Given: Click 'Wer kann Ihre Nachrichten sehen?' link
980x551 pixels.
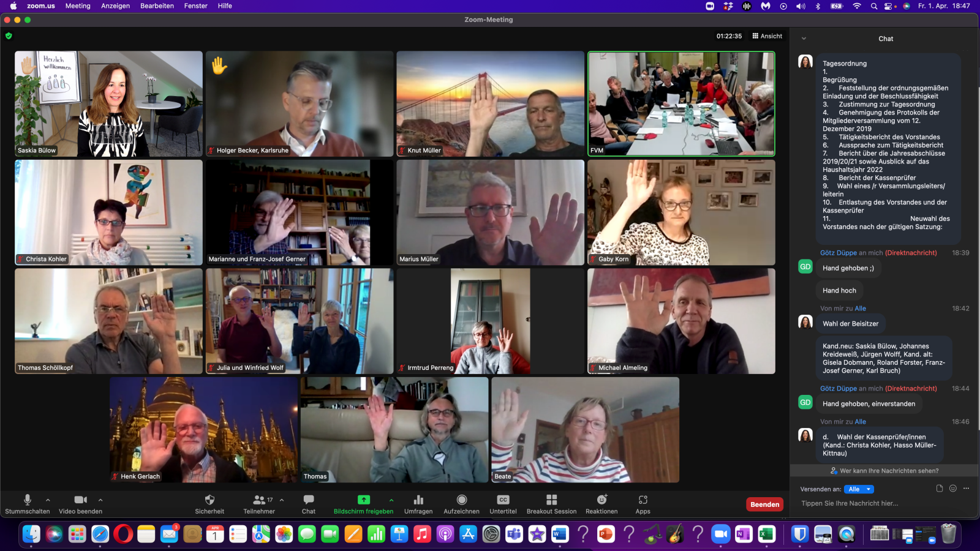Looking at the screenshot, I should [x=884, y=471].
